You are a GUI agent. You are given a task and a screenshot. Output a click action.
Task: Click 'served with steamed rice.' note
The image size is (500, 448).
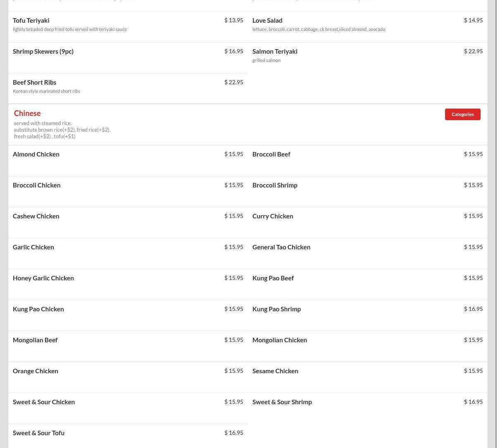click(x=43, y=123)
